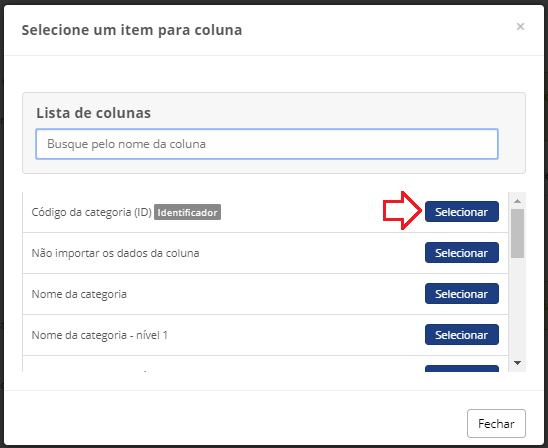Click the 'Selecione um item para coluna' dialog title
Screen dimensions: 548x448
tap(132, 30)
